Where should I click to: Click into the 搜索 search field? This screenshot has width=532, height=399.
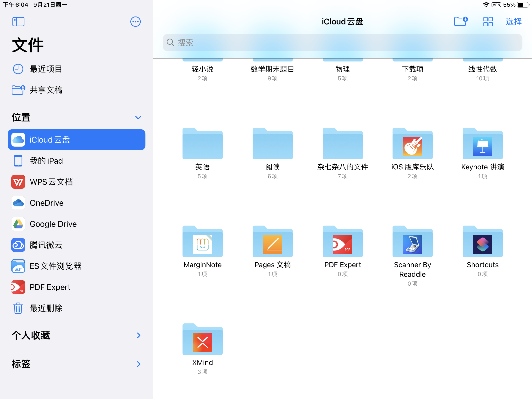click(342, 43)
